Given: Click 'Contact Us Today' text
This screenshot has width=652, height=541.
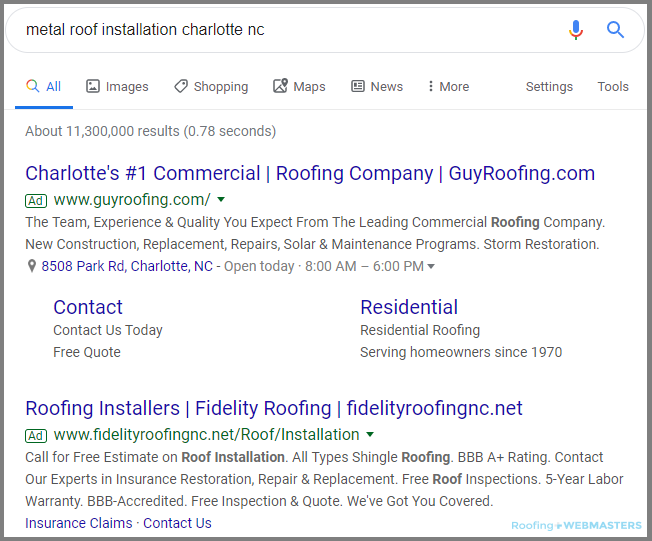Looking at the screenshot, I should pos(108,330).
